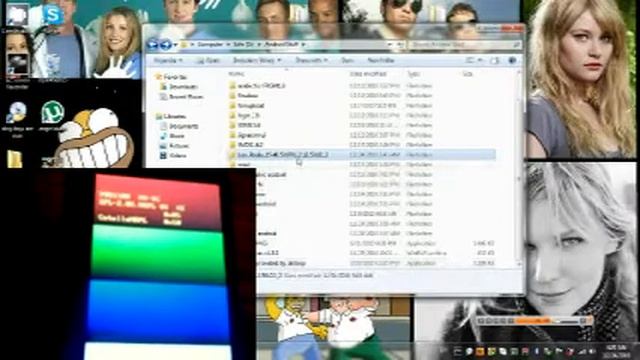
Task: Select Libraries in navigation pane
Action: 171,116
